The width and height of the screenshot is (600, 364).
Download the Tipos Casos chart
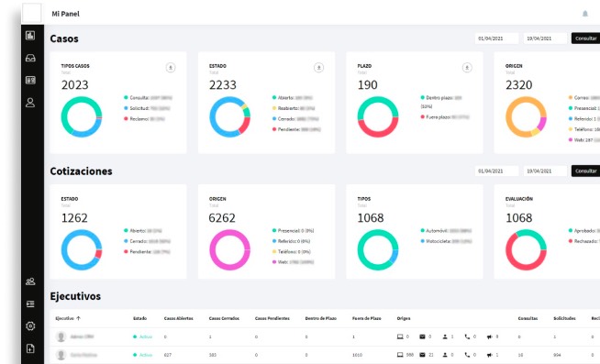click(x=171, y=68)
